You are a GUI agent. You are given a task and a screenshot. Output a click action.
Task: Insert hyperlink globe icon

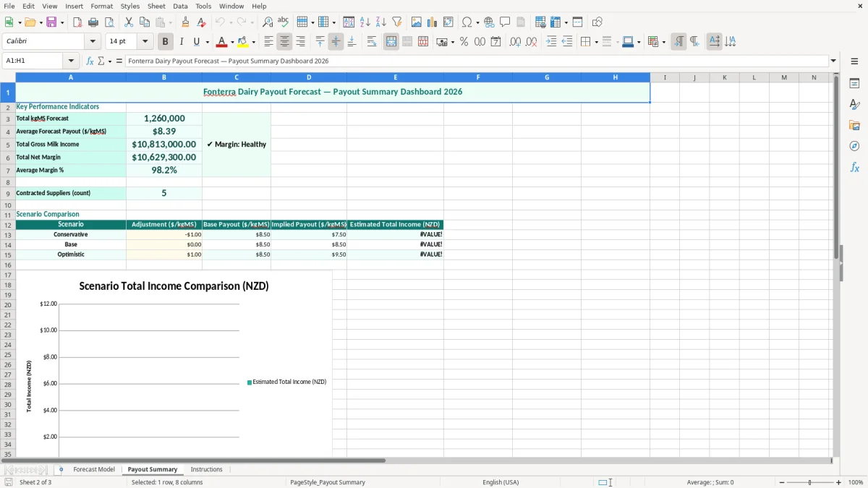click(489, 22)
